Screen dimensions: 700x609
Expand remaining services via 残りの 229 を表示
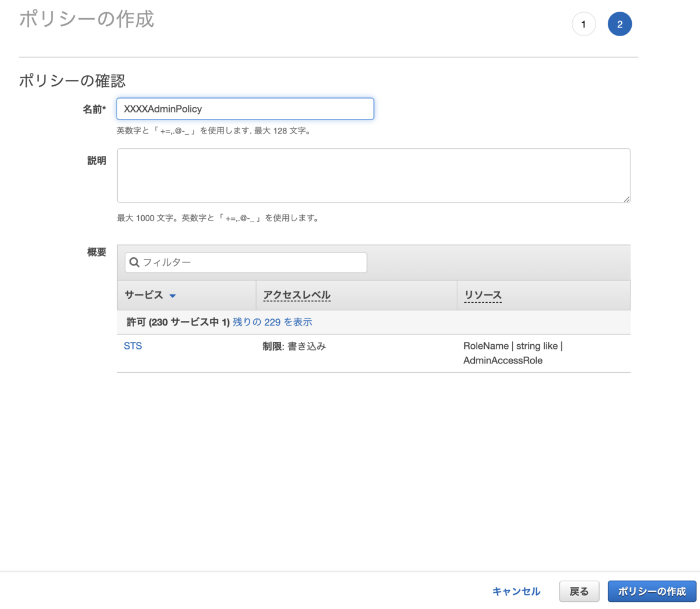(272, 321)
